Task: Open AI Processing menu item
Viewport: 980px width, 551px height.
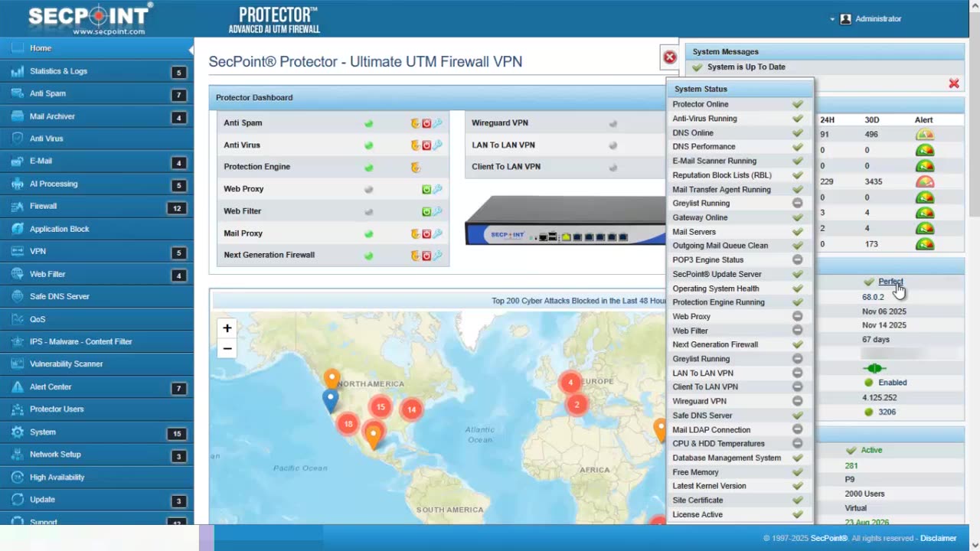Action: click(96, 184)
